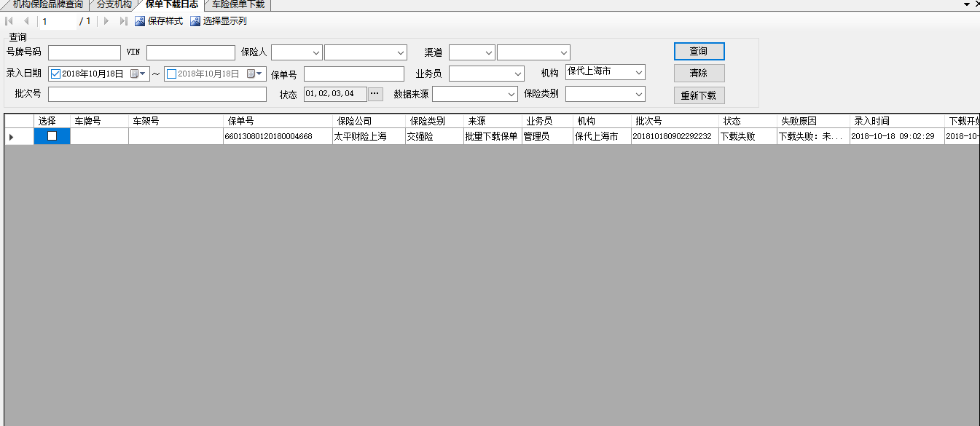Click the 保险类别 column header

point(434,121)
